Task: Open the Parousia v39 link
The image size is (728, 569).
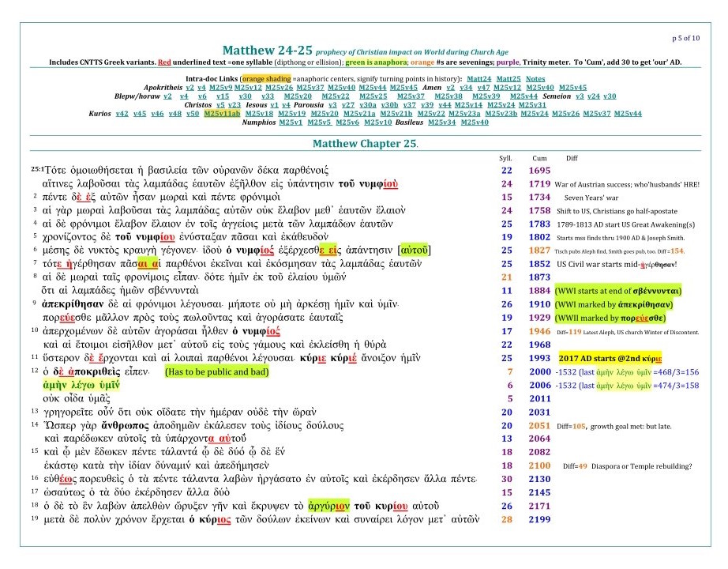Action: (x=427, y=105)
